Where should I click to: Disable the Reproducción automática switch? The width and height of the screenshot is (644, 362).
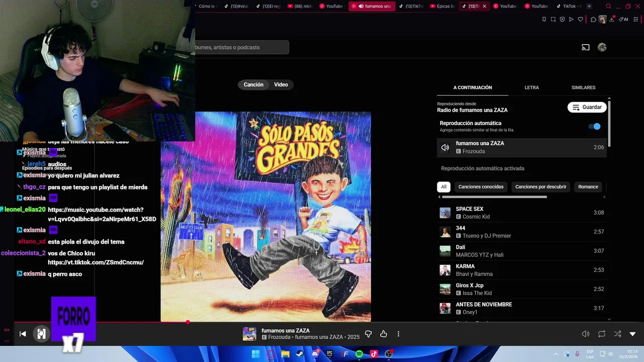pos(595,126)
